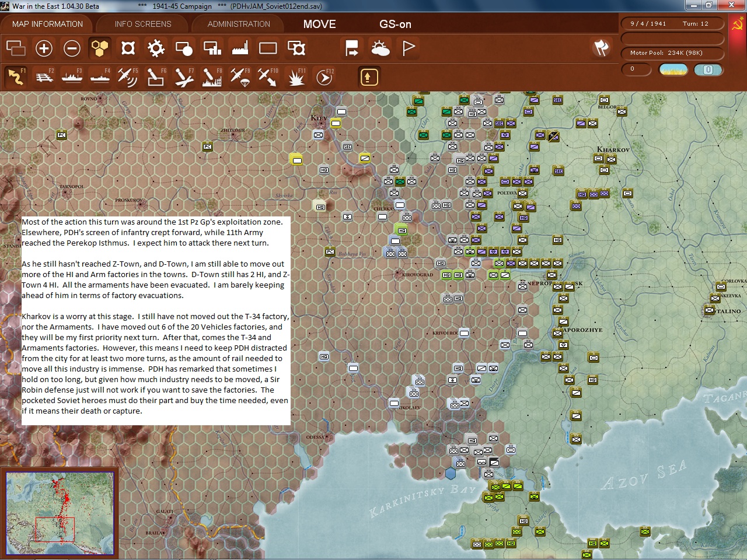Zoom in the map with plus icon
The width and height of the screenshot is (747, 560).
(x=44, y=48)
